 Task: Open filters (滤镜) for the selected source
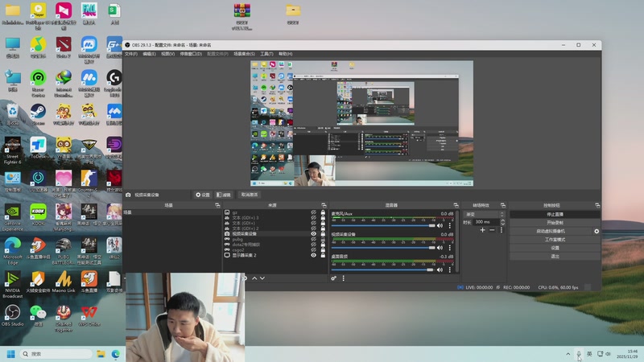(x=224, y=195)
